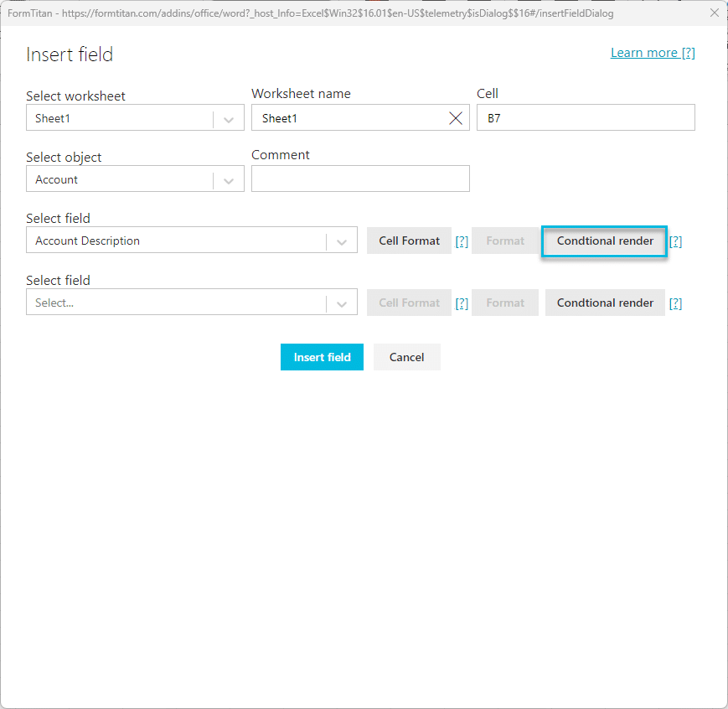This screenshot has width=728, height=709.
Task: Click the help [?] beside the first Cell Format button
Action: coord(462,241)
